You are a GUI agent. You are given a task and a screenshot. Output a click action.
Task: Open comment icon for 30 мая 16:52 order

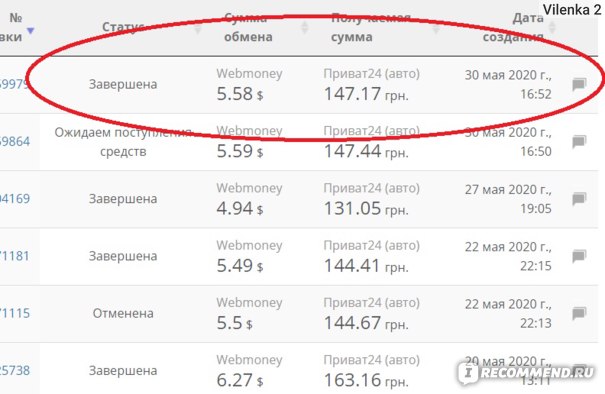coord(579,84)
